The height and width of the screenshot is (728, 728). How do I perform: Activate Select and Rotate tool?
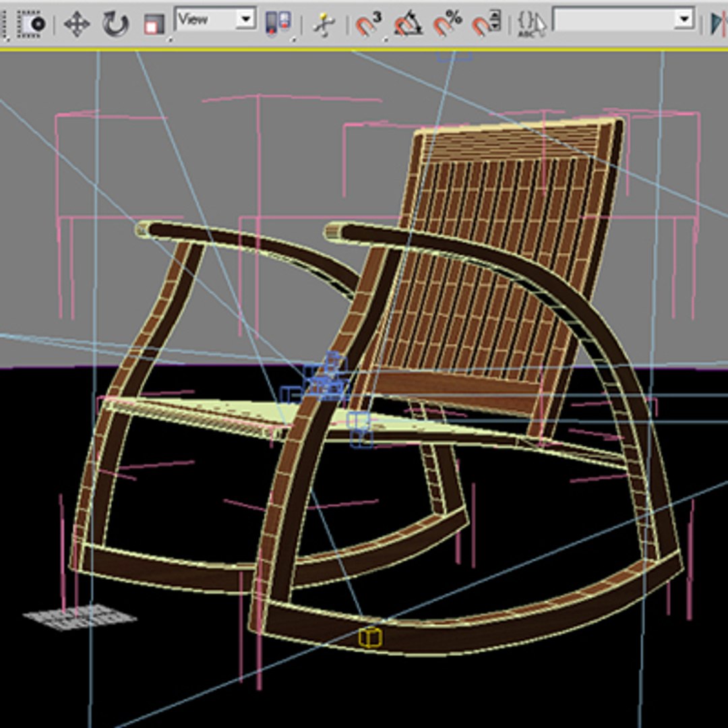(x=115, y=24)
